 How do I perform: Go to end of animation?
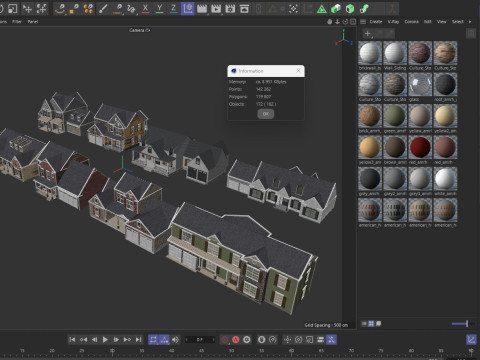(x=138, y=340)
